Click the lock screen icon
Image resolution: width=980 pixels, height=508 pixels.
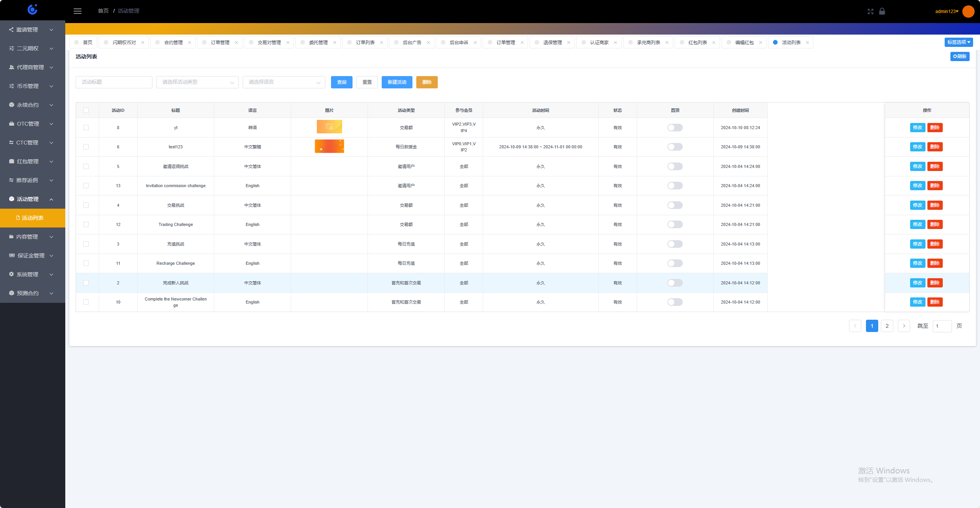pos(882,12)
